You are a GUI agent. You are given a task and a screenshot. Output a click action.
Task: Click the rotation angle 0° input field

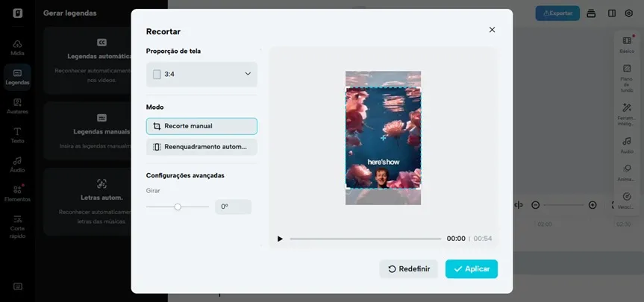tap(233, 207)
